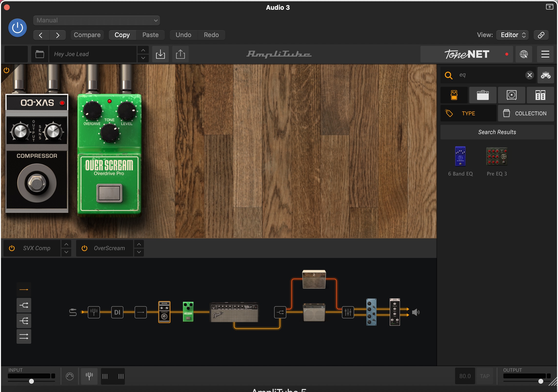Select the amplifier gear category
This screenshot has height=392, width=558.
point(483,95)
